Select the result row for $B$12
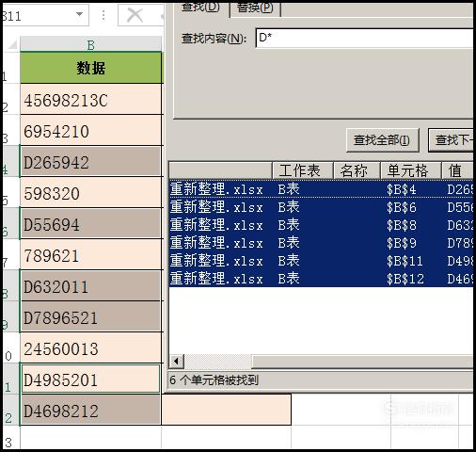This screenshot has height=452, width=476. pyautogui.click(x=321, y=279)
